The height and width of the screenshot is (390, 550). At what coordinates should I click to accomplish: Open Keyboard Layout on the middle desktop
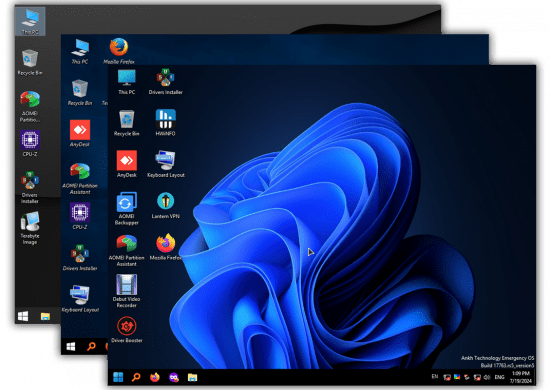click(x=80, y=299)
